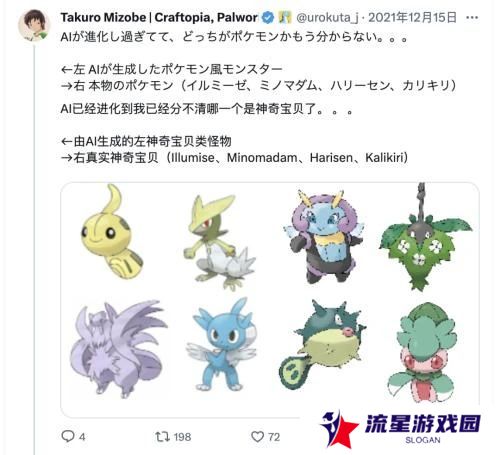
Task: Select the Qwilfish pufferfish Pokémon image
Action: (x=322, y=345)
